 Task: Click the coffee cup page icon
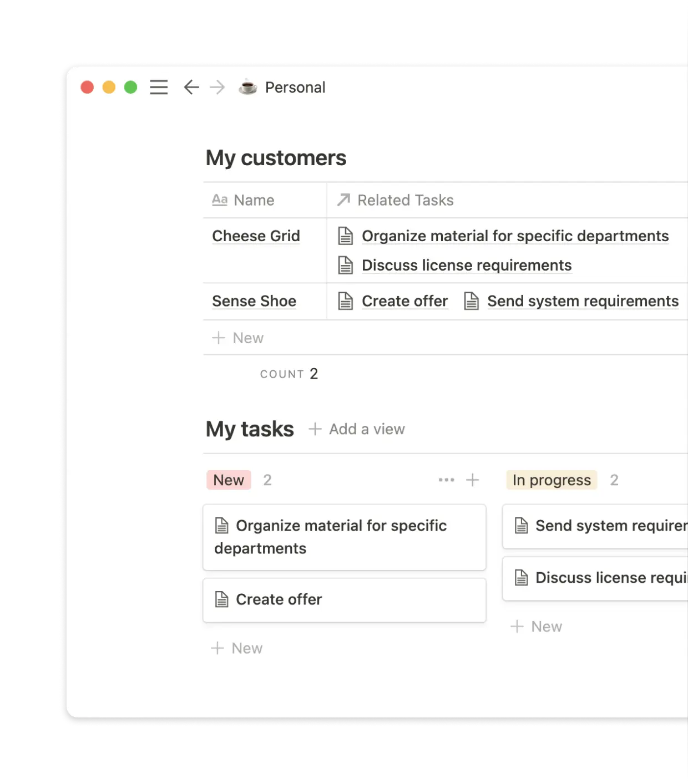pos(248,88)
